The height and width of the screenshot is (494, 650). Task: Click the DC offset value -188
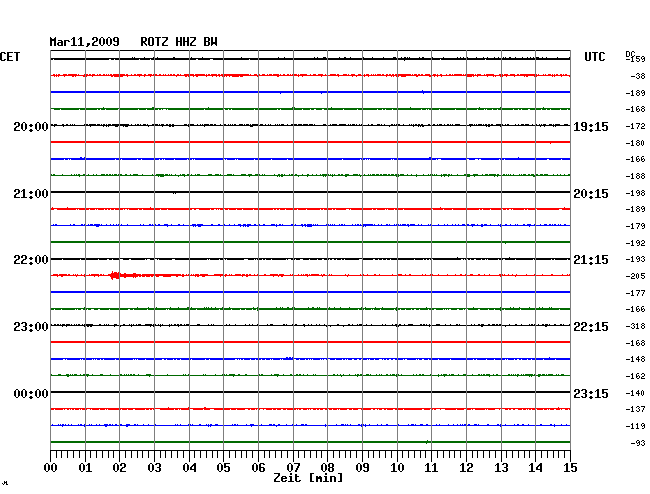pos(635,176)
